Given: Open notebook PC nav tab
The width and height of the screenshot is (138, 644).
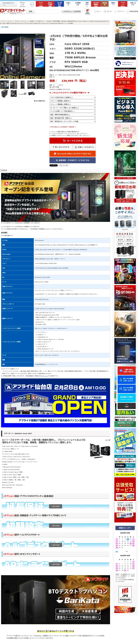Looking at the screenshot, I should click(x=32, y=4).
